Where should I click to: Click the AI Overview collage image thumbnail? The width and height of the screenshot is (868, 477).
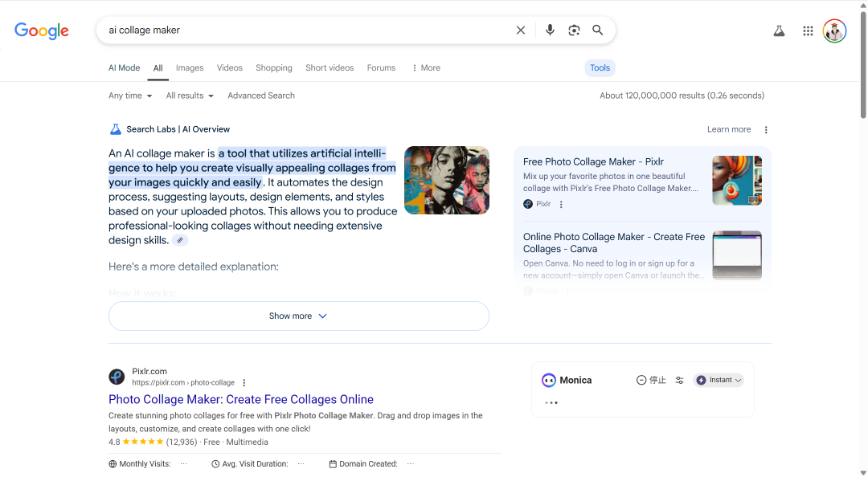pyautogui.click(x=447, y=181)
